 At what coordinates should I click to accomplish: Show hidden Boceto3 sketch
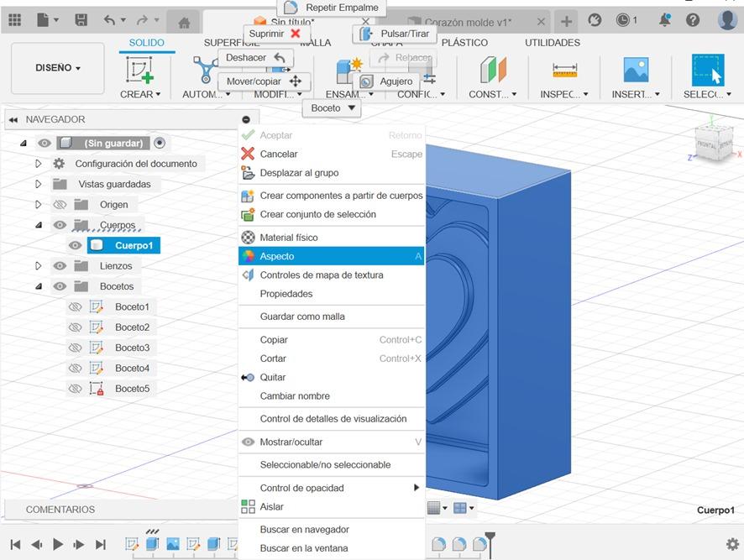[x=75, y=348]
